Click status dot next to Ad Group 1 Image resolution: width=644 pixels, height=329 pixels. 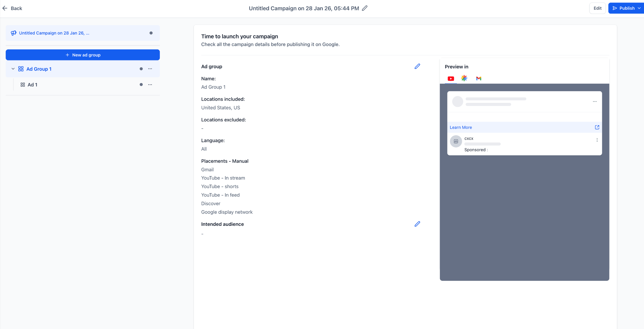tap(141, 69)
